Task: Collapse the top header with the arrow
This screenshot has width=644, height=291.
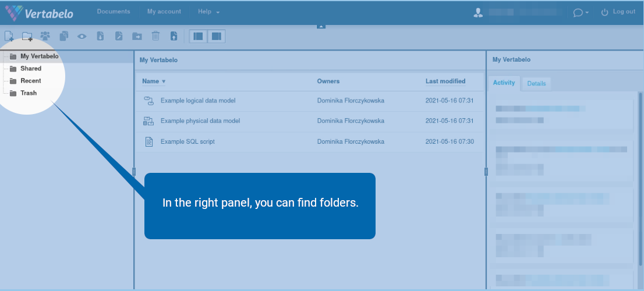Action: pyautogui.click(x=321, y=26)
